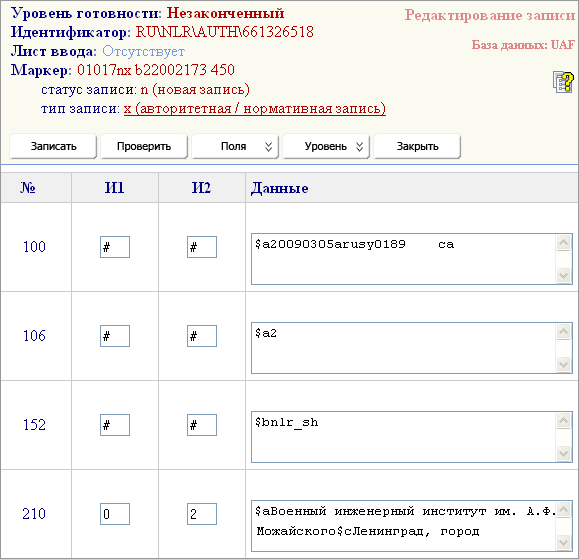Click scroll down arrow in field 210
The height and width of the screenshot is (559, 579).
[563, 542]
